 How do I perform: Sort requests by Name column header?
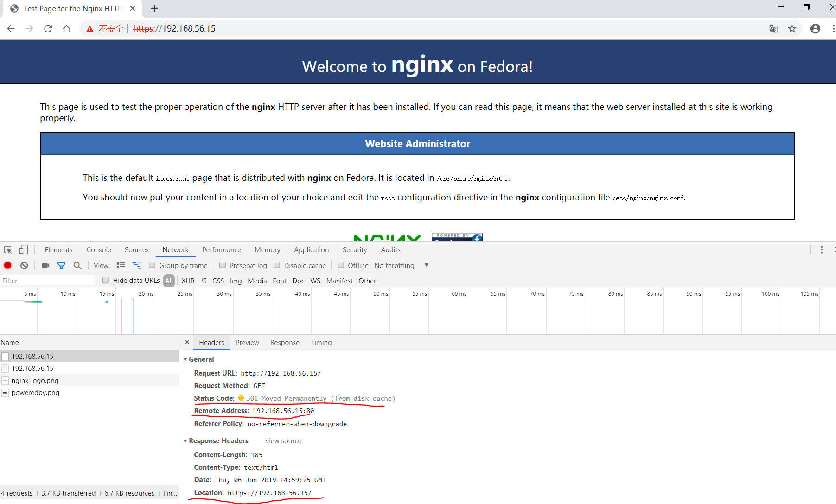(89, 343)
